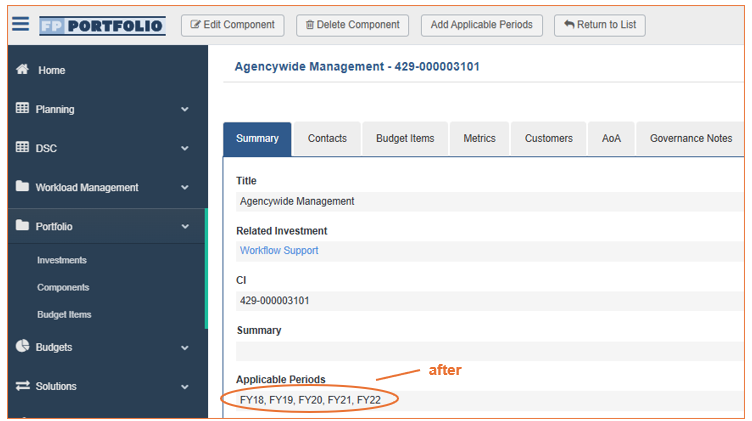Open Investments under Portfolio
Viewport: 752px width, 421px height.
point(62,260)
